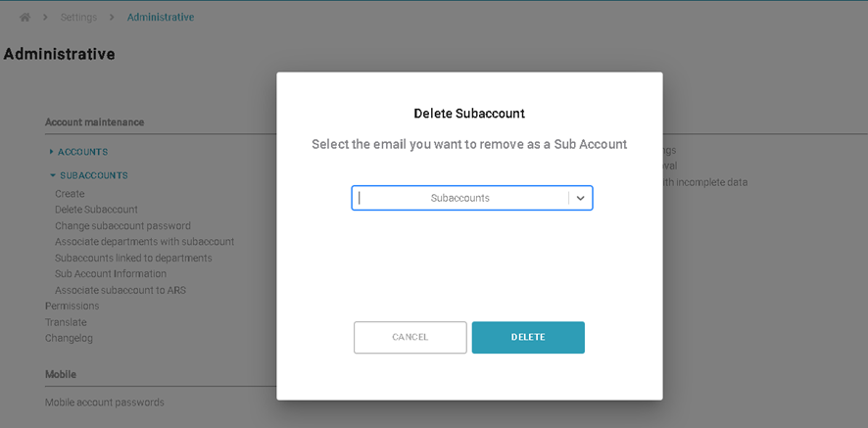Select Create under Subaccounts
The height and width of the screenshot is (428, 868).
(70, 194)
